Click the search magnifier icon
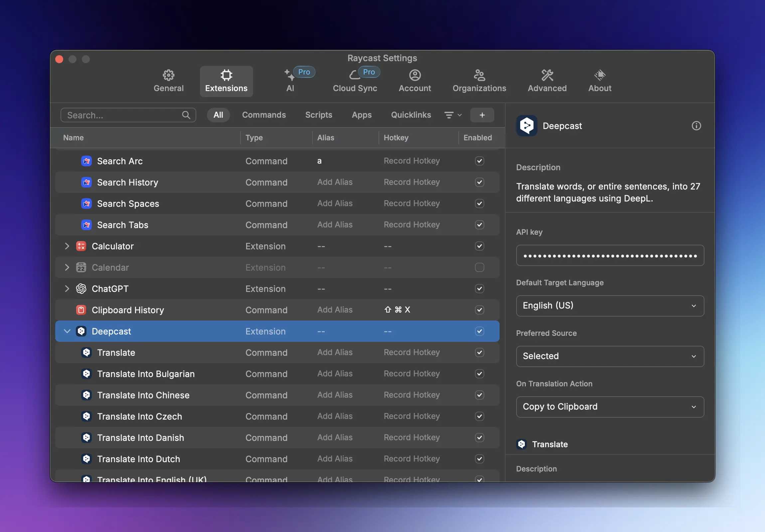Screen dimensions: 765x532 coord(186,115)
